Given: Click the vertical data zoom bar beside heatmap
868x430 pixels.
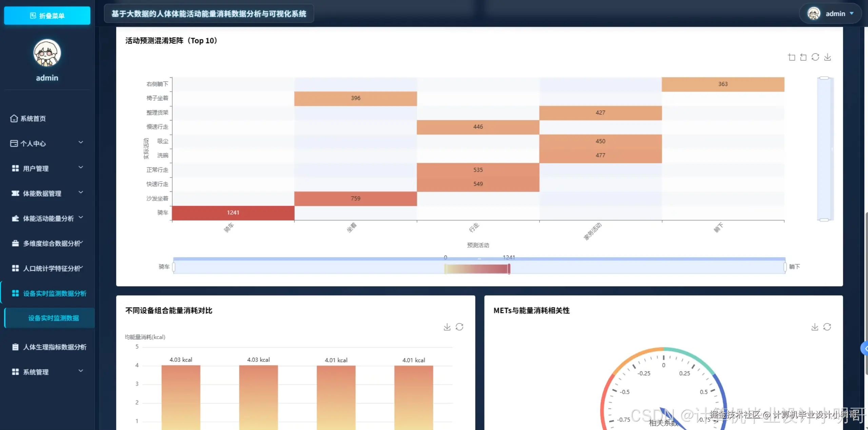Looking at the screenshot, I should click(x=825, y=149).
